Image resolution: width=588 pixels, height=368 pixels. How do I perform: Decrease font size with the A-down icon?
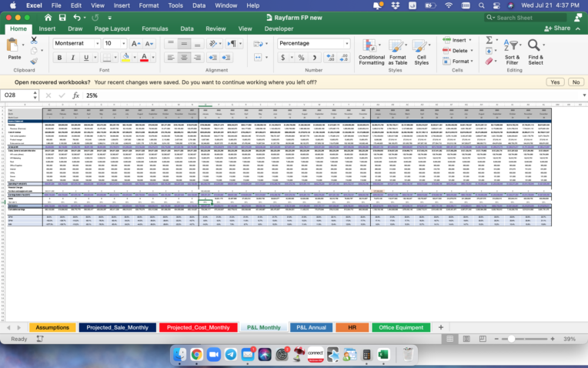149,44
